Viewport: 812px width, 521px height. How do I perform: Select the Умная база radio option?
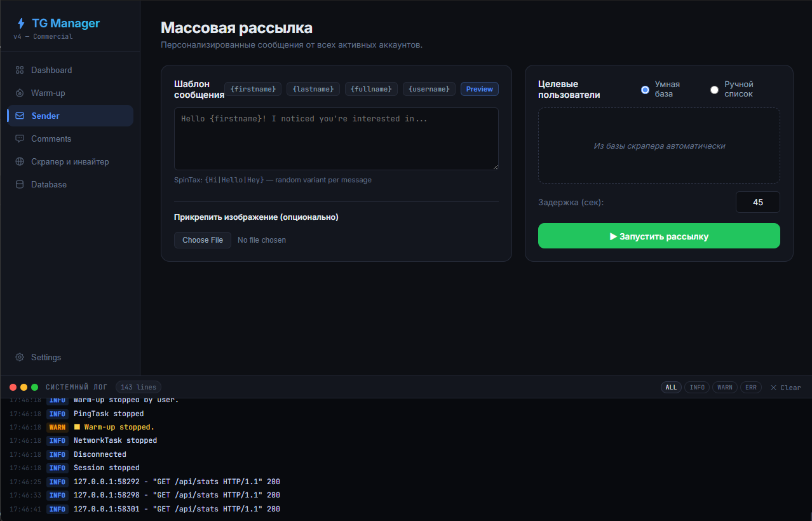click(645, 90)
